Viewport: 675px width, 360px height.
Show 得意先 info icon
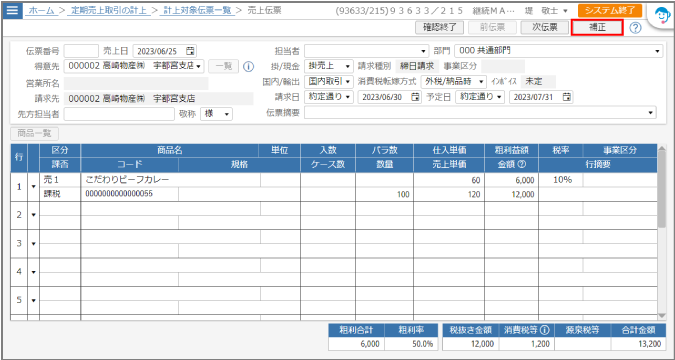click(248, 67)
